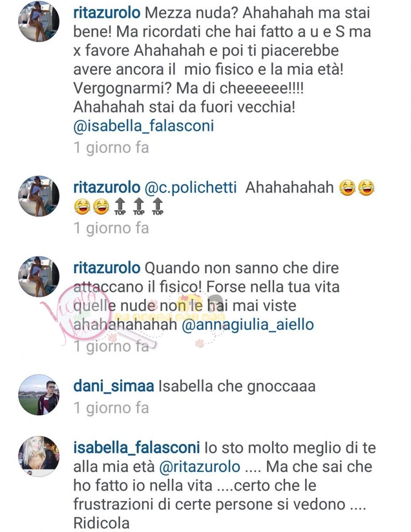Click ritazurolo's username on the 'Mezza nuda?' comment

(106, 14)
